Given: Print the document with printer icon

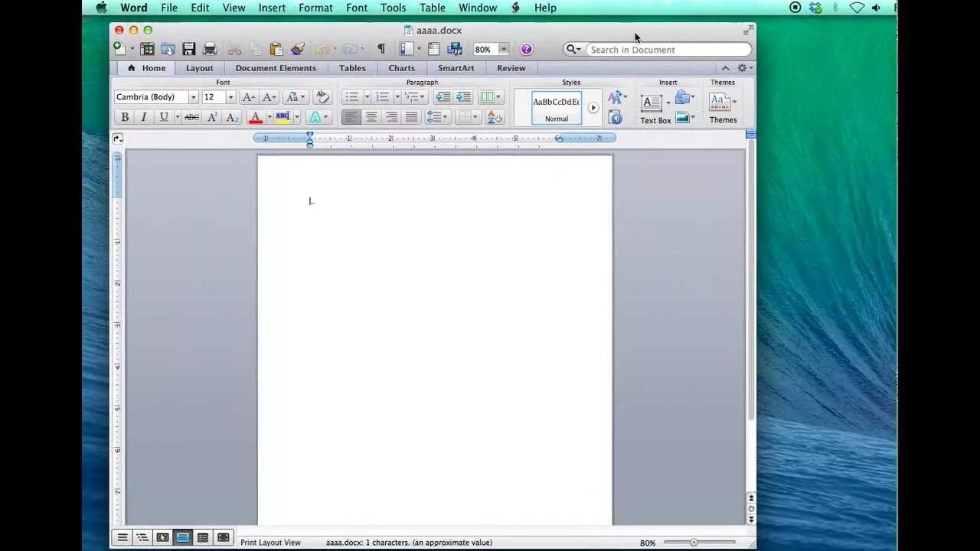Looking at the screenshot, I should coord(210,49).
